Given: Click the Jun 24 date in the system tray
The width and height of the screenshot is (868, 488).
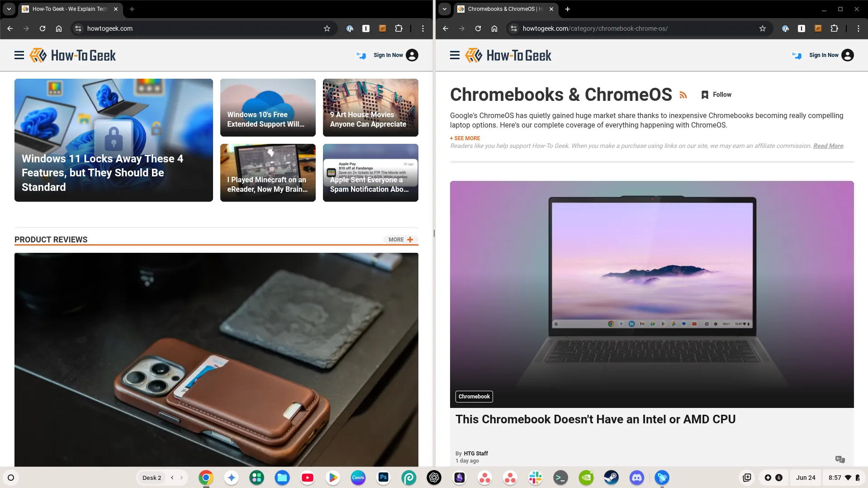Looking at the screenshot, I should [806, 477].
